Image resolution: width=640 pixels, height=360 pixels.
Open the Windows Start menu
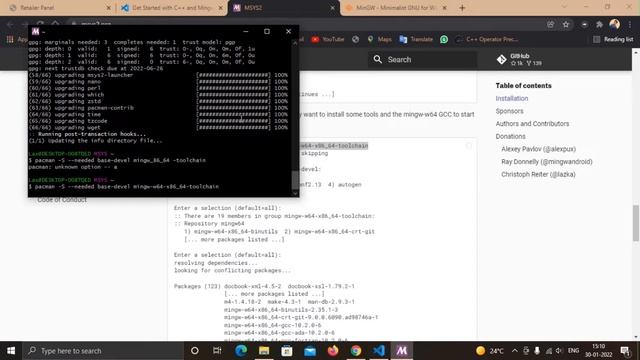click(11, 351)
